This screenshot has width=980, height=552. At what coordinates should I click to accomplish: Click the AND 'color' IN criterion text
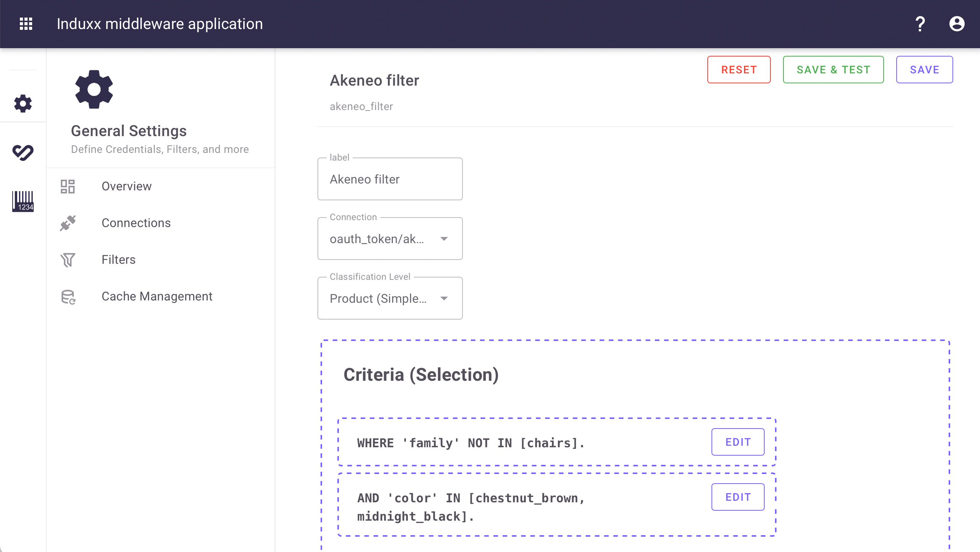(471, 507)
